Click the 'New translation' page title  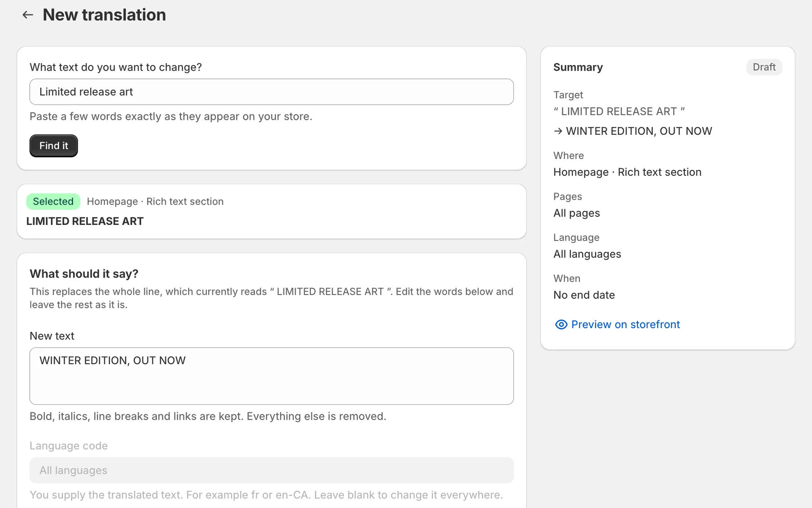(104, 15)
